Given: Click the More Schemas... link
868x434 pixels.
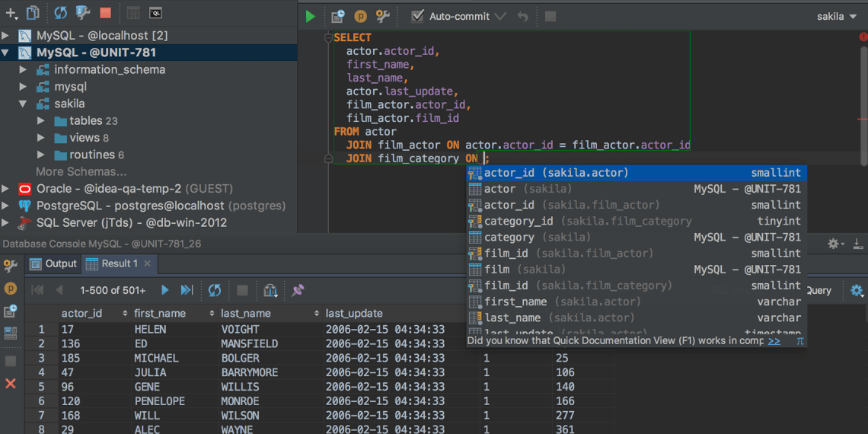Looking at the screenshot, I should pyautogui.click(x=81, y=171).
